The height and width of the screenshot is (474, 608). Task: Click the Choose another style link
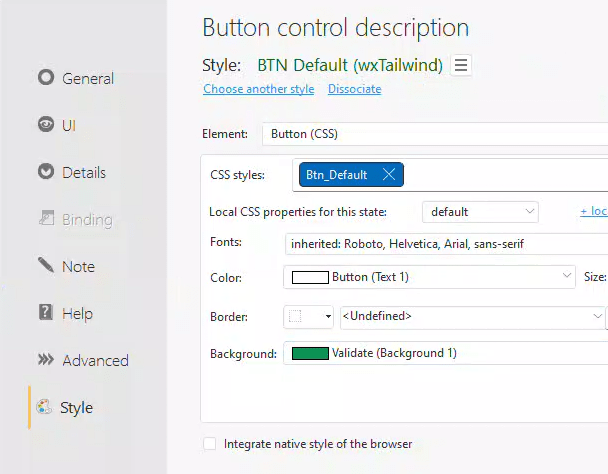(x=259, y=89)
